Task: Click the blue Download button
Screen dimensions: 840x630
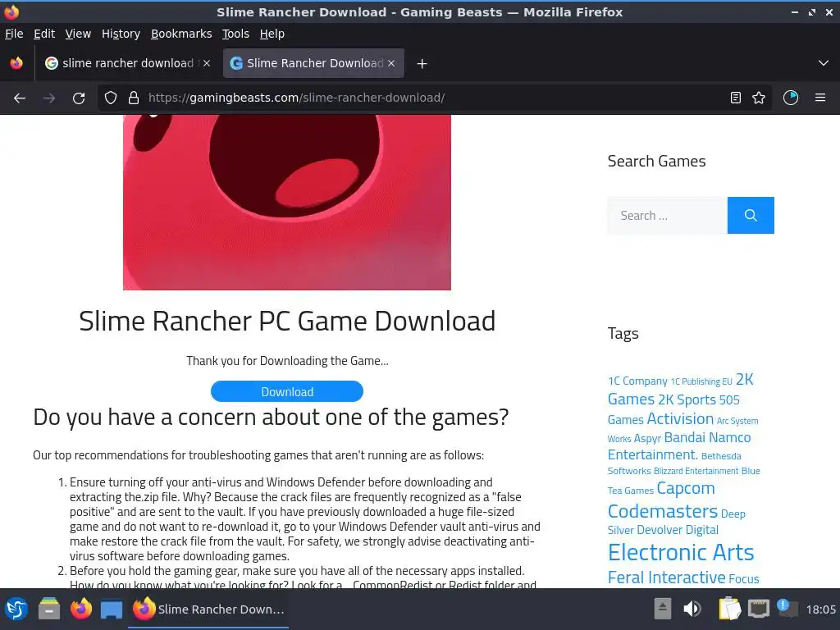Action: coord(287,391)
